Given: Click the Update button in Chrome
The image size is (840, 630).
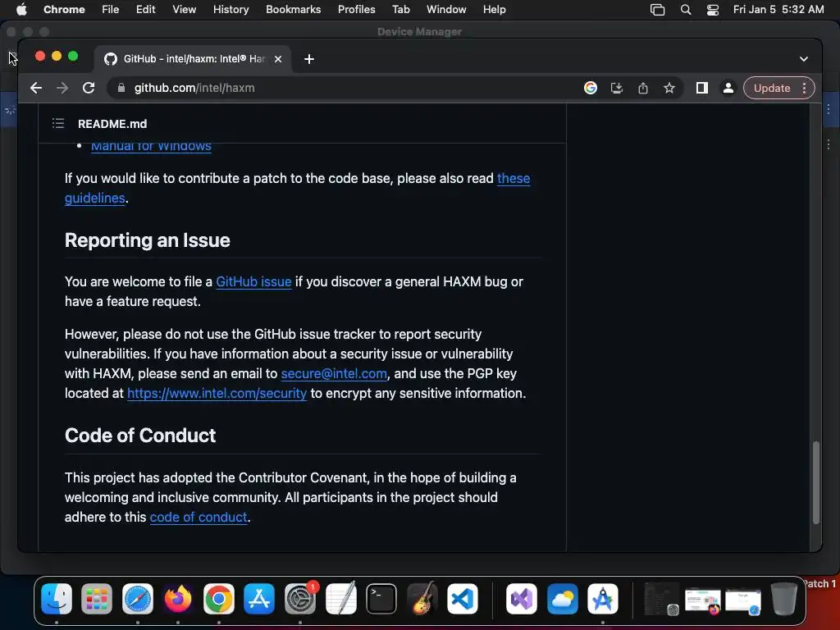Looking at the screenshot, I should click(772, 88).
